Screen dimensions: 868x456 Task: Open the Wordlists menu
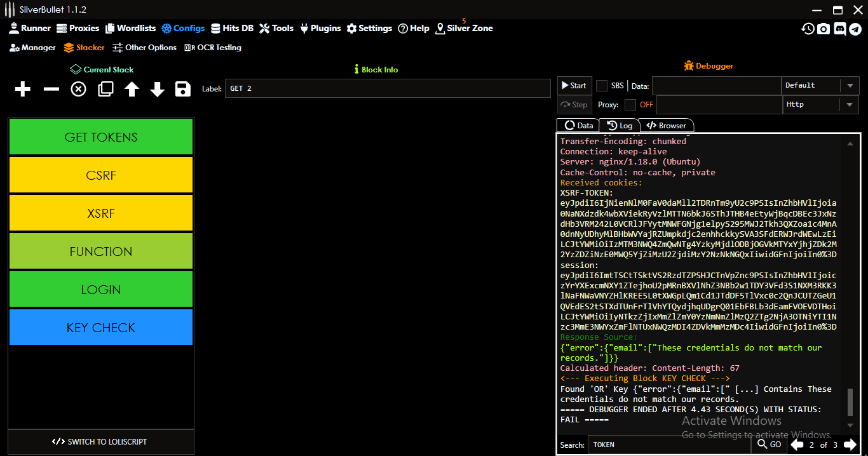pos(130,28)
